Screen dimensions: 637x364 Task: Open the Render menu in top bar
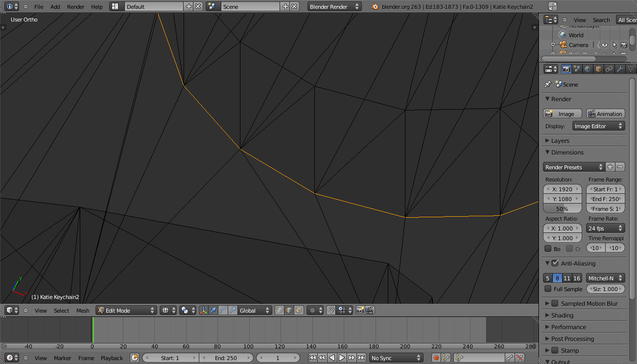[x=75, y=6]
